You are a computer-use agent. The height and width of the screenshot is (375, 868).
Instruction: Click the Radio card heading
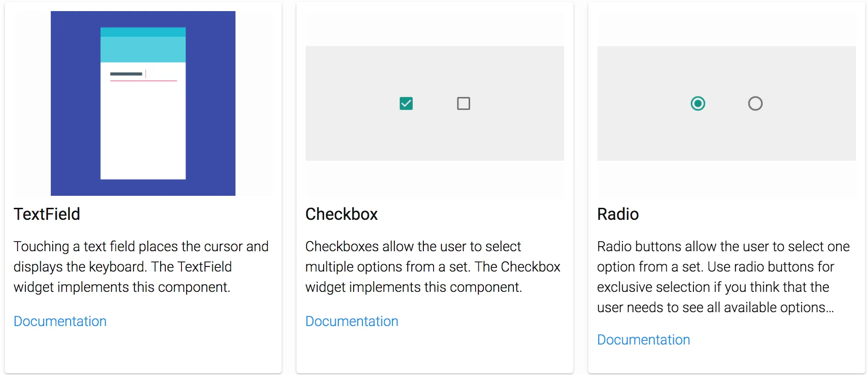[x=618, y=214]
